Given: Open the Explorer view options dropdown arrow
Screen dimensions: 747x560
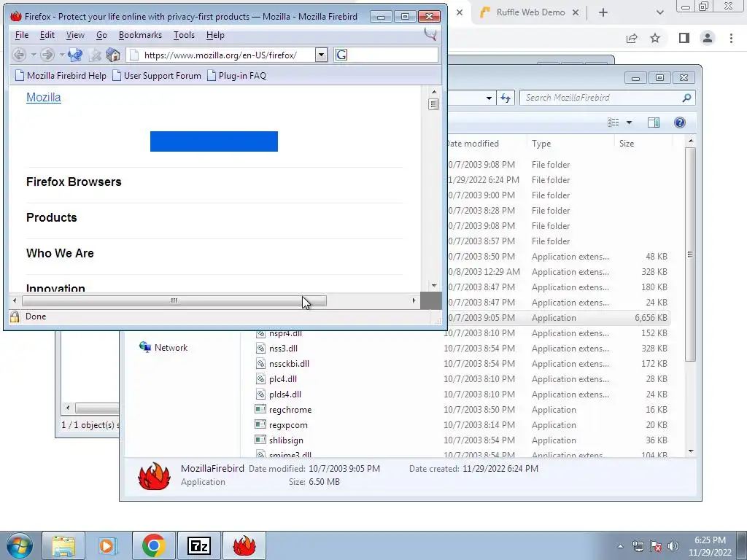Looking at the screenshot, I should pos(629,122).
